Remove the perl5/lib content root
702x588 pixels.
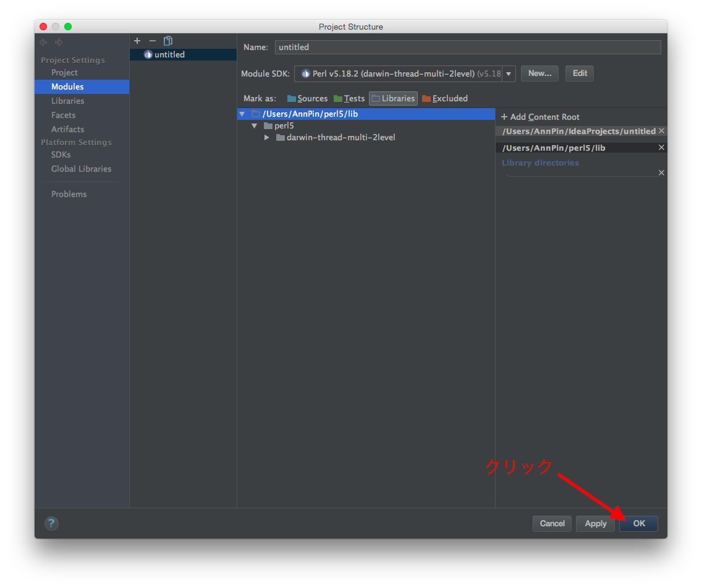pyautogui.click(x=661, y=148)
